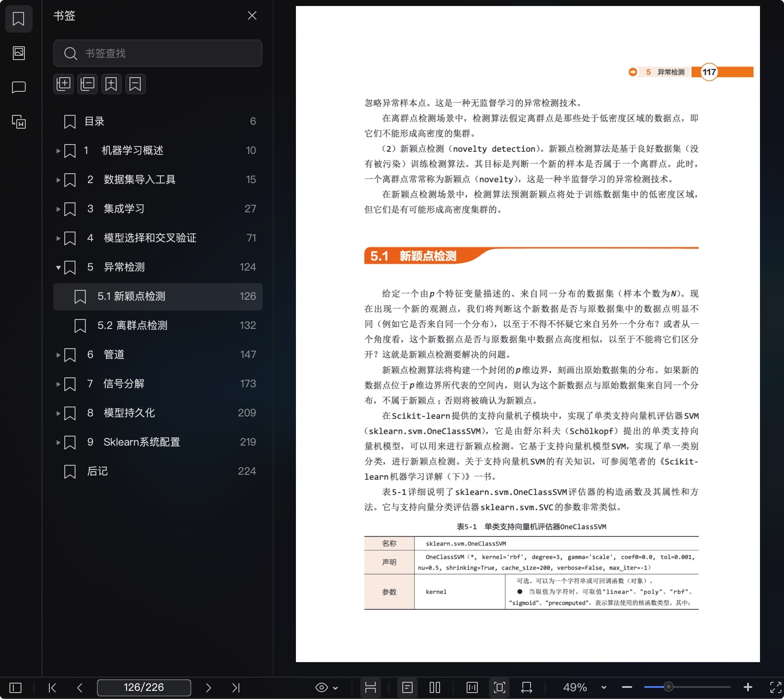Click the 117 page number badge

click(709, 72)
